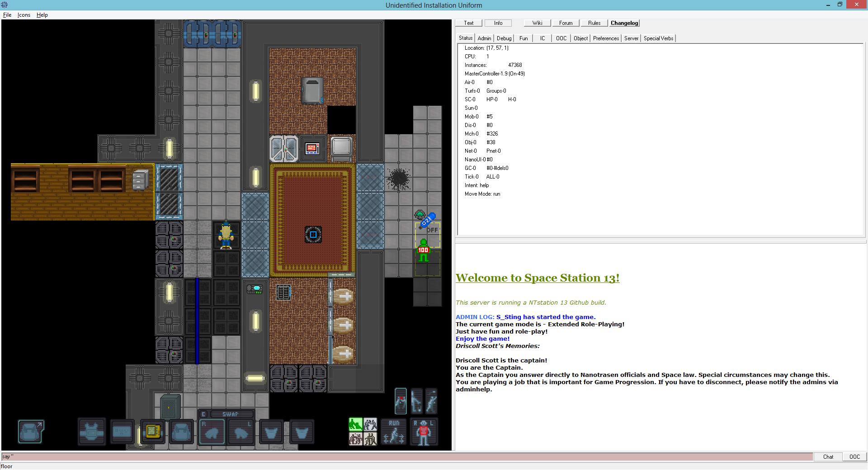Click the captain character sprite on the map
The image size is (868, 470).
[x=226, y=235]
